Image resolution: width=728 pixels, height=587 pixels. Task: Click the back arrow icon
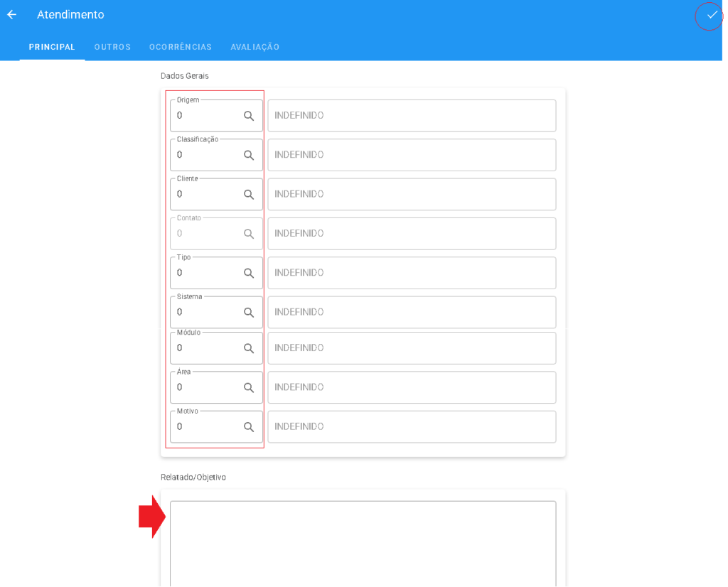click(x=11, y=15)
